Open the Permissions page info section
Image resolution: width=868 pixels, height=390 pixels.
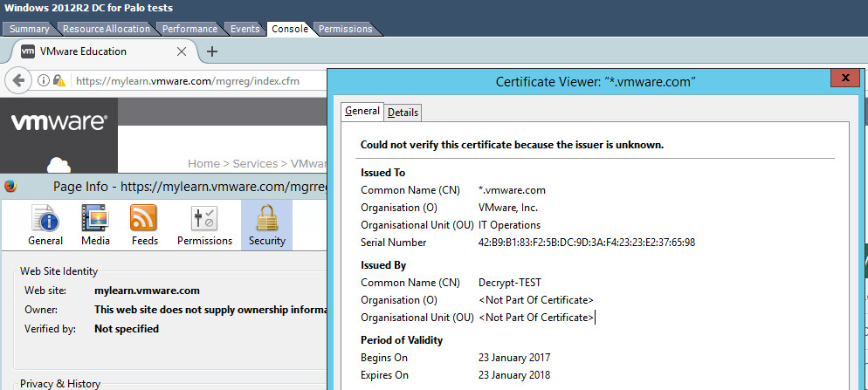click(x=204, y=225)
